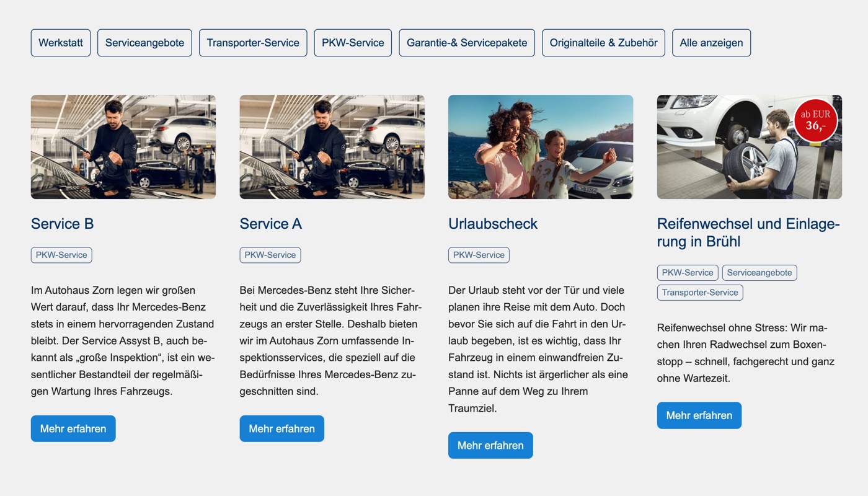
Task: Click the Service A description paragraph
Action: 331,340
